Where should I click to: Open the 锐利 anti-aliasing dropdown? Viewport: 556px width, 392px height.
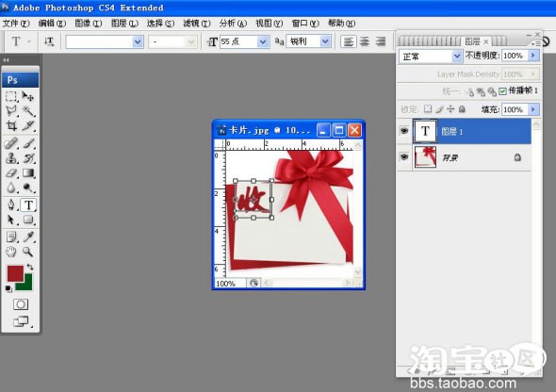[325, 41]
